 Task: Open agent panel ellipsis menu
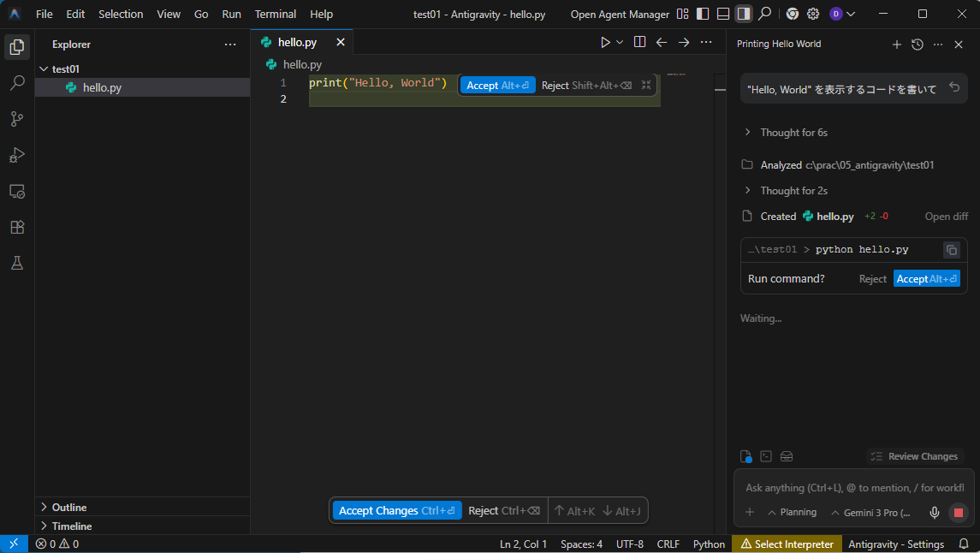coord(938,45)
